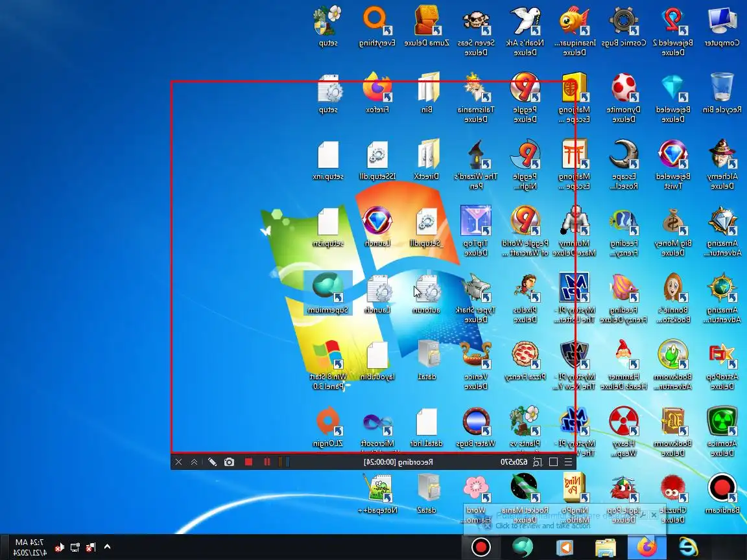Launch Typer Shark Deluxe
Viewport: 747px width, 560px height.
pos(476,299)
